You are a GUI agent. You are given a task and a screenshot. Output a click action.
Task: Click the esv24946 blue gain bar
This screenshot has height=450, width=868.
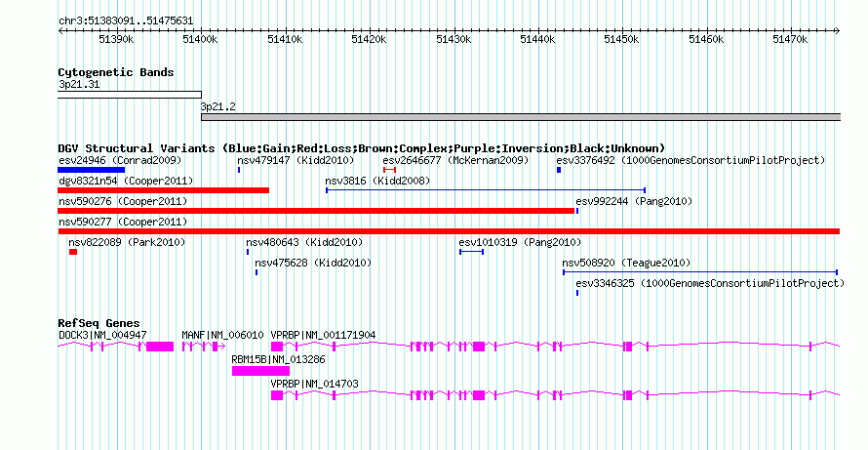click(92, 170)
